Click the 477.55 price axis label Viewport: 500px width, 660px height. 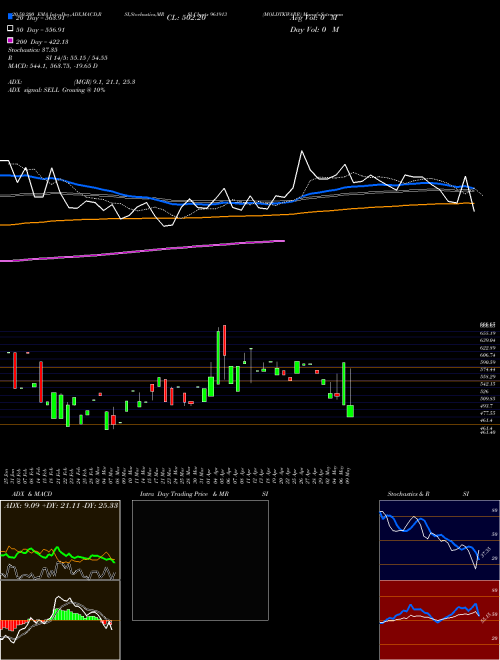[488, 413]
